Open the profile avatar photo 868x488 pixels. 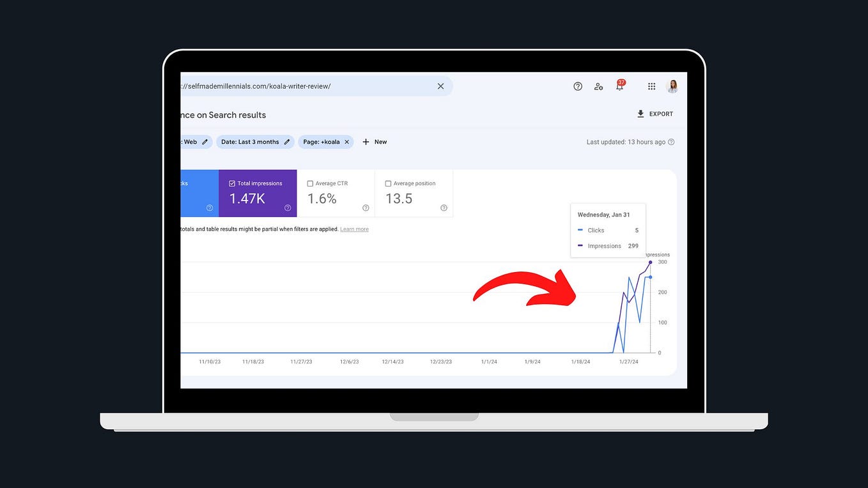[x=672, y=86]
